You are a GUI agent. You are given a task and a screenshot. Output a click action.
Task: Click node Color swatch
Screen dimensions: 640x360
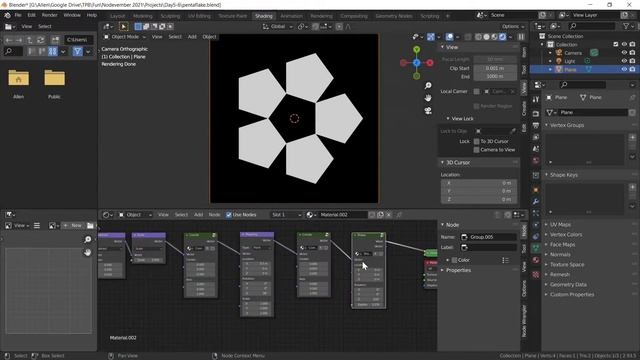point(454,260)
